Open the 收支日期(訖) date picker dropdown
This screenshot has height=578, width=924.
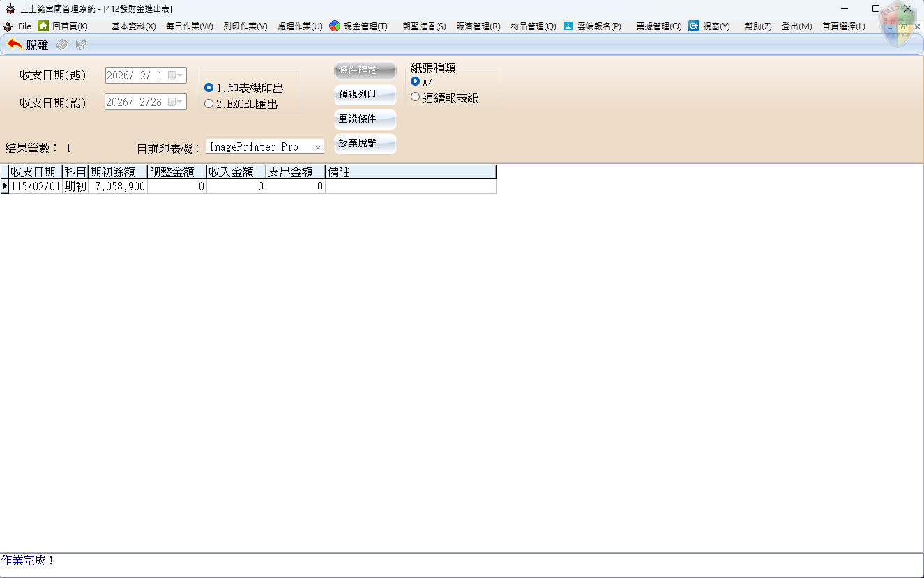[x=179, y=102]
